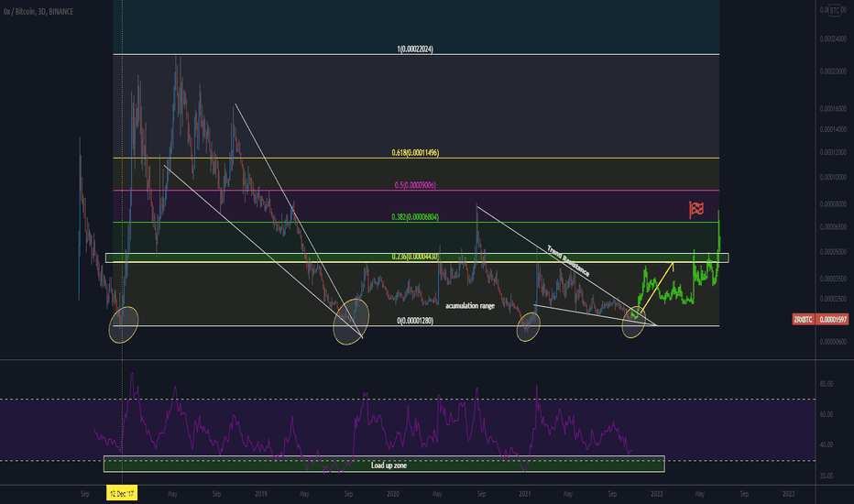The image size is (854, 504).
Task: Select the 0.618(0.00011496) Fibonacci level label
Action: point(415,152)
